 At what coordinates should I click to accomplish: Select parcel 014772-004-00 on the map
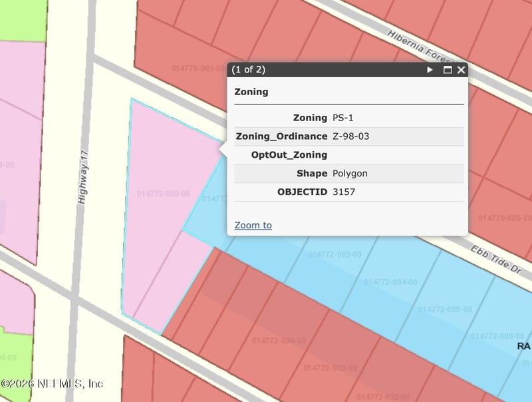click(x=390, y=282)
